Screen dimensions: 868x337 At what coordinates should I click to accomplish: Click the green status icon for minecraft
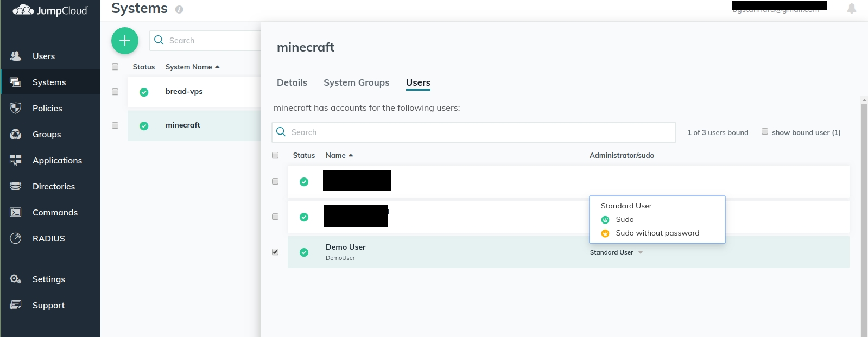coord(144,126)
